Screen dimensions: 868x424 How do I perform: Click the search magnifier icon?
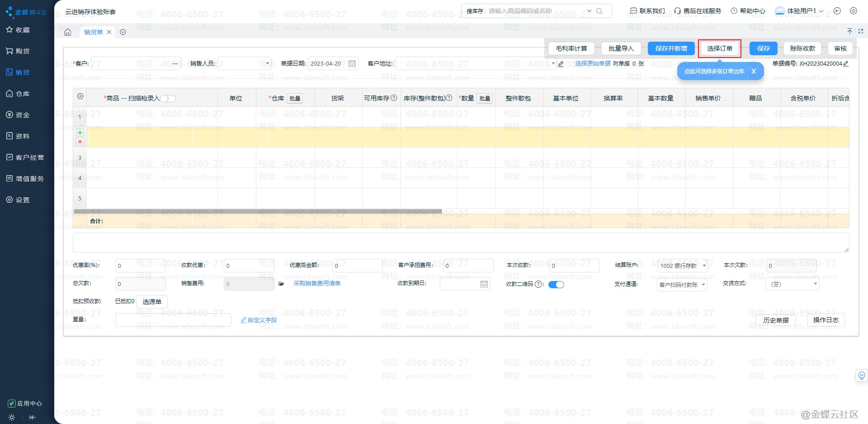(599, 11)
